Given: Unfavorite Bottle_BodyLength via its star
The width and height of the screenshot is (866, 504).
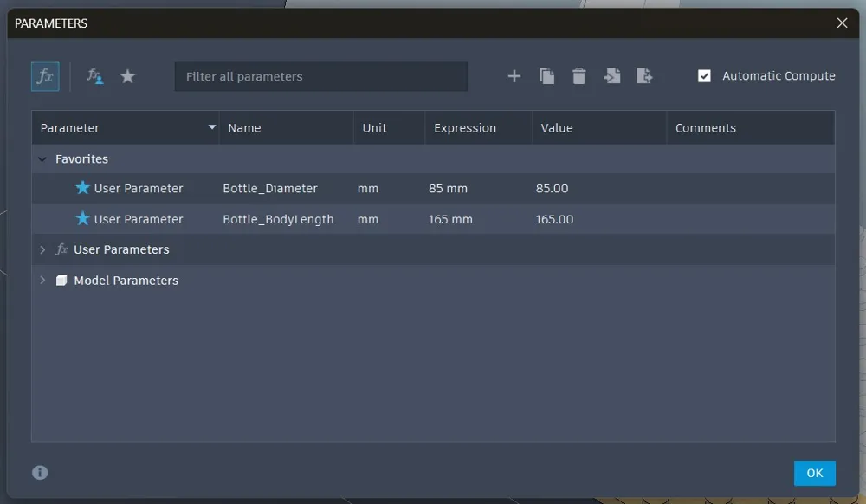Looking at the screenshot, I should point(82,219).
